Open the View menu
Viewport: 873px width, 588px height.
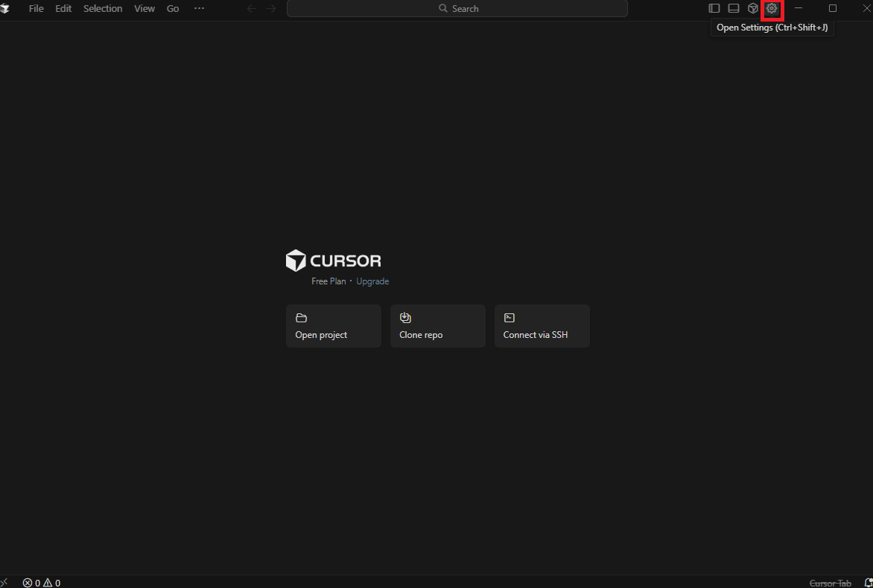coord(145,8)
